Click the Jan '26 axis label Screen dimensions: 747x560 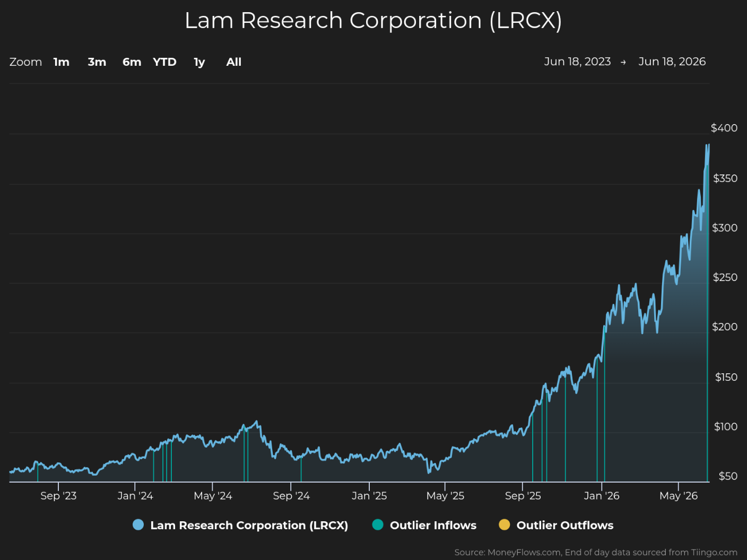coord(602,496)
